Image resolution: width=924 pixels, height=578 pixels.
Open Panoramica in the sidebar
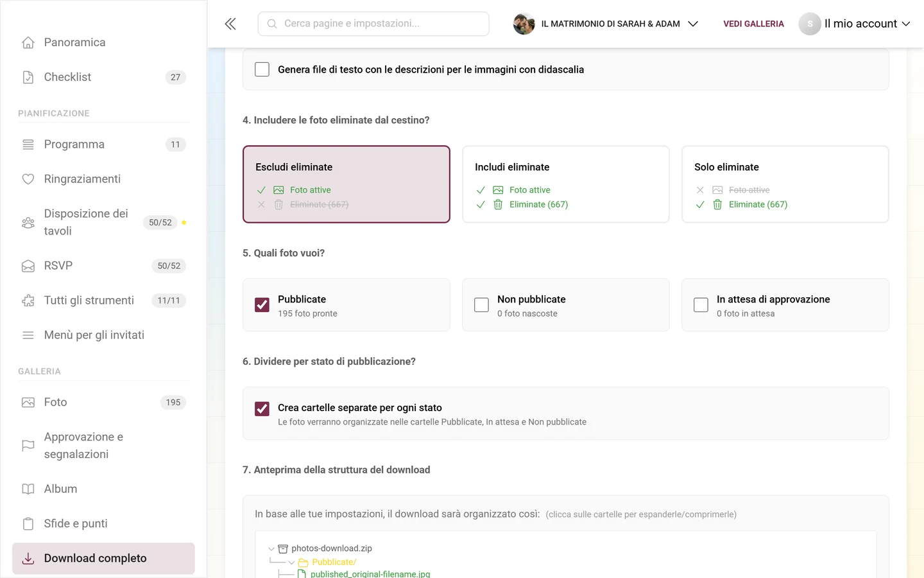(x=103, y=42)
